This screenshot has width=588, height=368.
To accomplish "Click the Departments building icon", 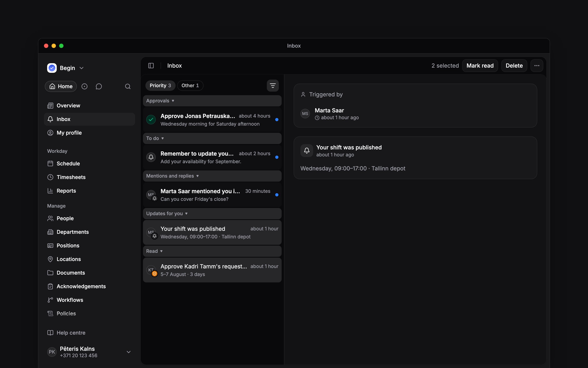I will (x=50, y=232).
